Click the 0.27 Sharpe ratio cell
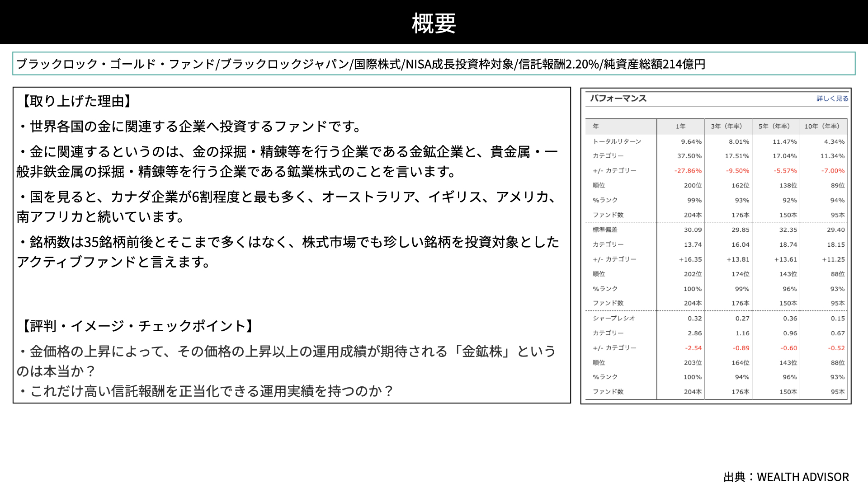 742,319
